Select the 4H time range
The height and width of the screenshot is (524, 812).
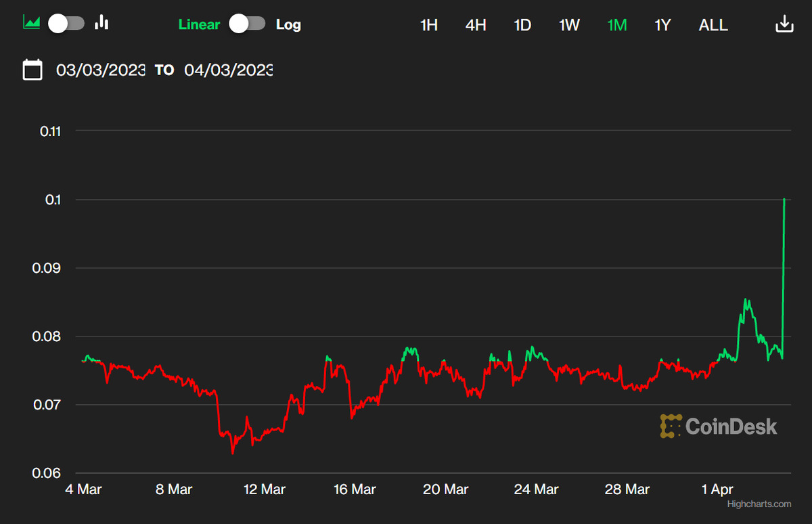pyautogui.click(x=476, y=25)
